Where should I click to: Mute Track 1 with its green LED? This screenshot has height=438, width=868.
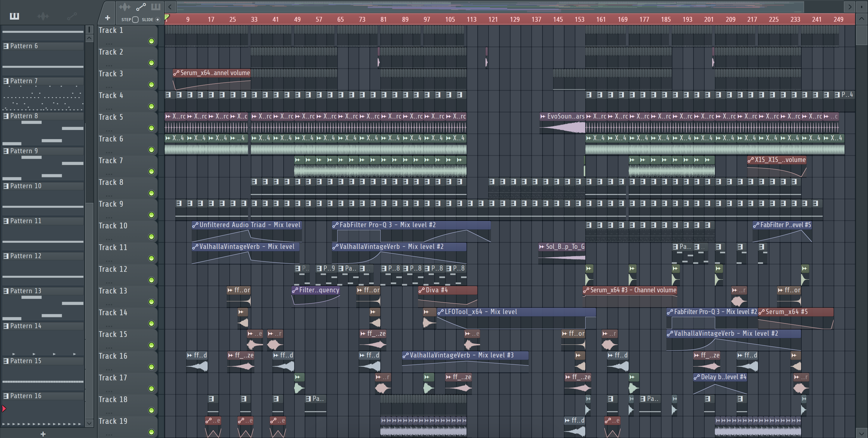[x=152, y=41]
